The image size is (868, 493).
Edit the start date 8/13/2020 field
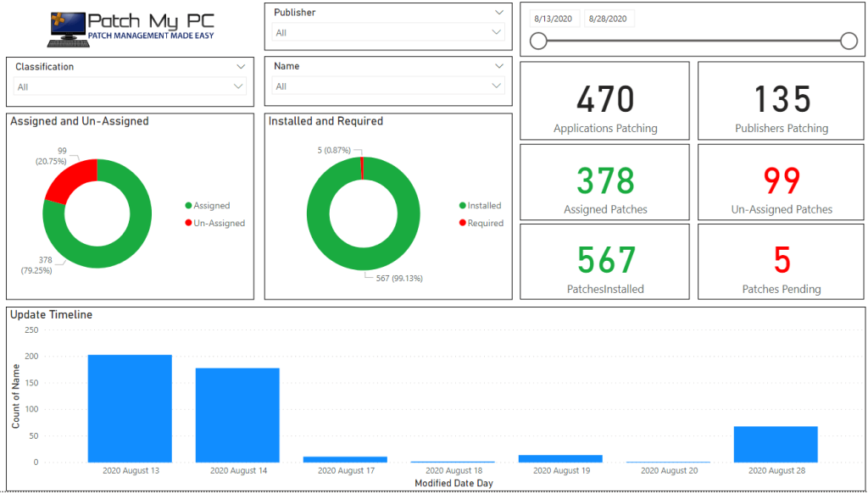point(554,19)
